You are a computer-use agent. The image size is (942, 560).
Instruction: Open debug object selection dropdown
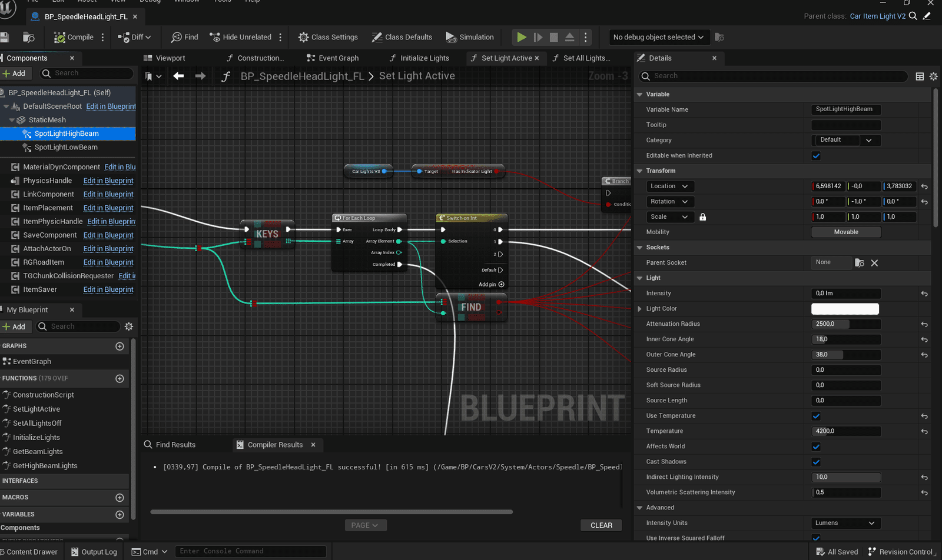click(x=659, y=37)
